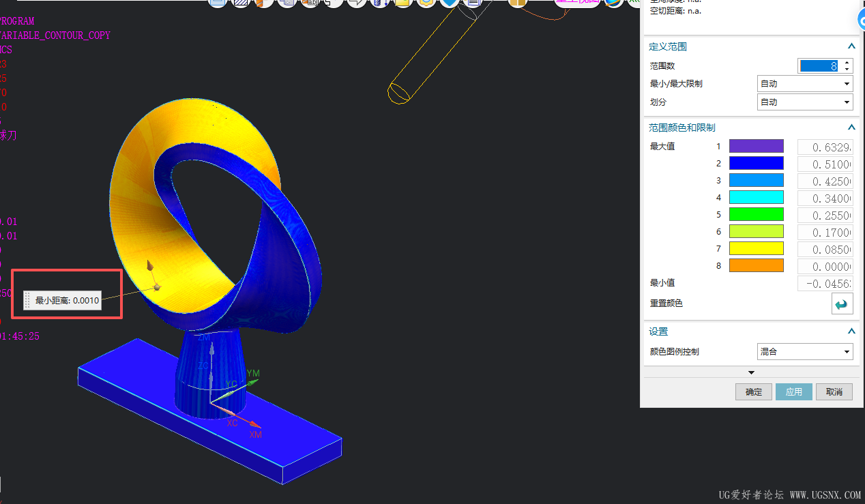Pick the cyan swatch for range 4
The height and width of the screenshot is (504, 865).
(757, 198)
